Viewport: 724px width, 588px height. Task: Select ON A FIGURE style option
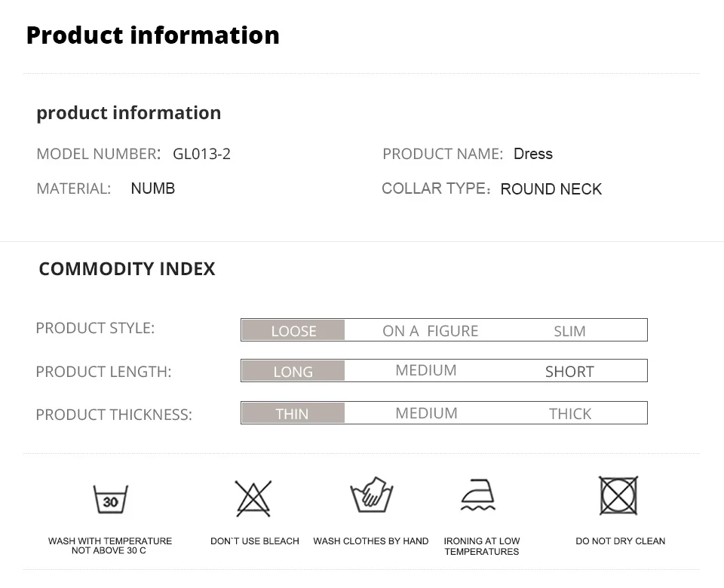coord(431,331)
